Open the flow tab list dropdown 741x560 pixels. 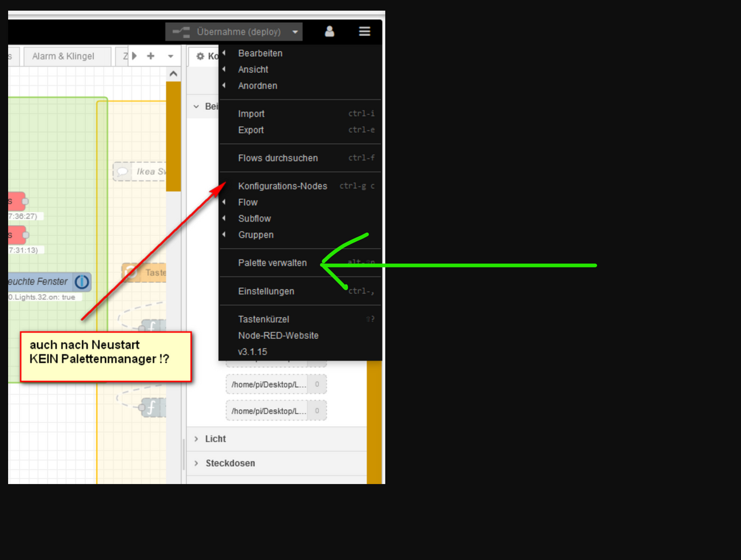170,56
